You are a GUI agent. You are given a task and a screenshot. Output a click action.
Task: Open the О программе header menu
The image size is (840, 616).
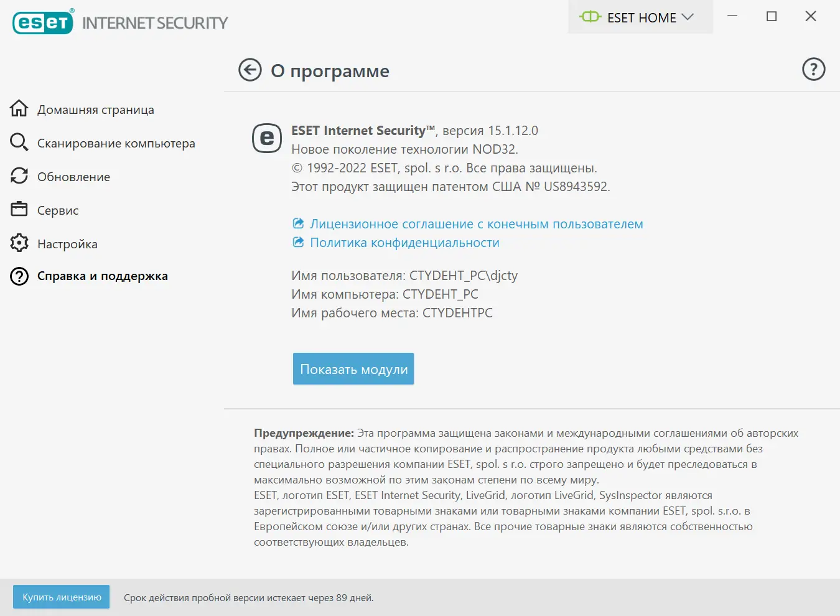(329, 71)
